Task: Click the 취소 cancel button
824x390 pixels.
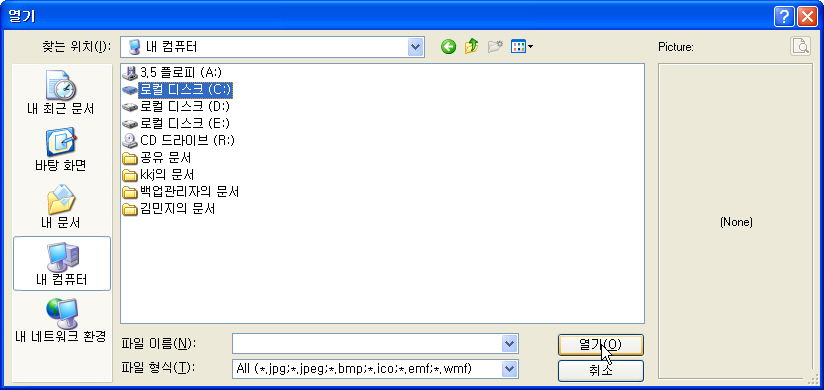Action: coord(601,371)
